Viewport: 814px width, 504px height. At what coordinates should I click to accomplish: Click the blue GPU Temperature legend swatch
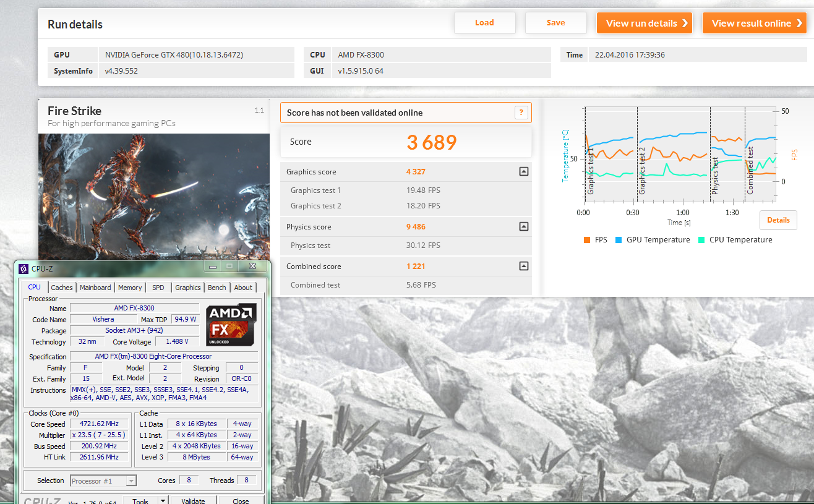click(x=619, y=240)
